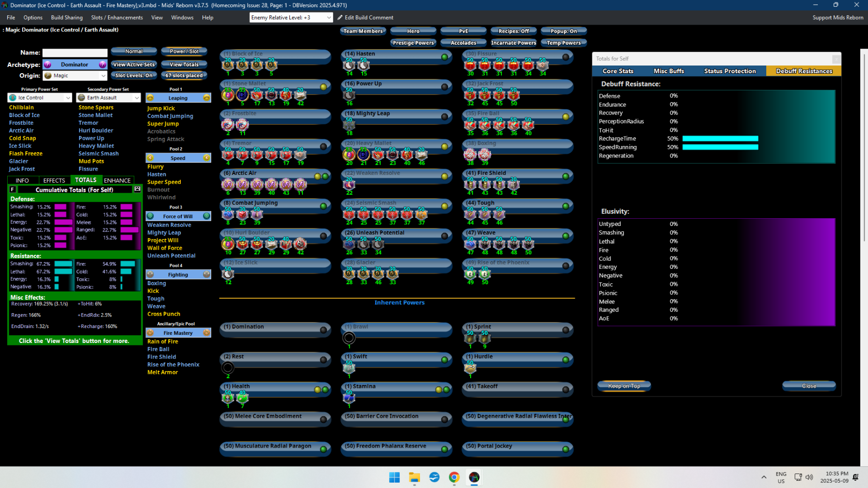This screenshot has height=488, width=868.
Task: Click the empty Rest enhancement slot
Action: click(228, 368)
